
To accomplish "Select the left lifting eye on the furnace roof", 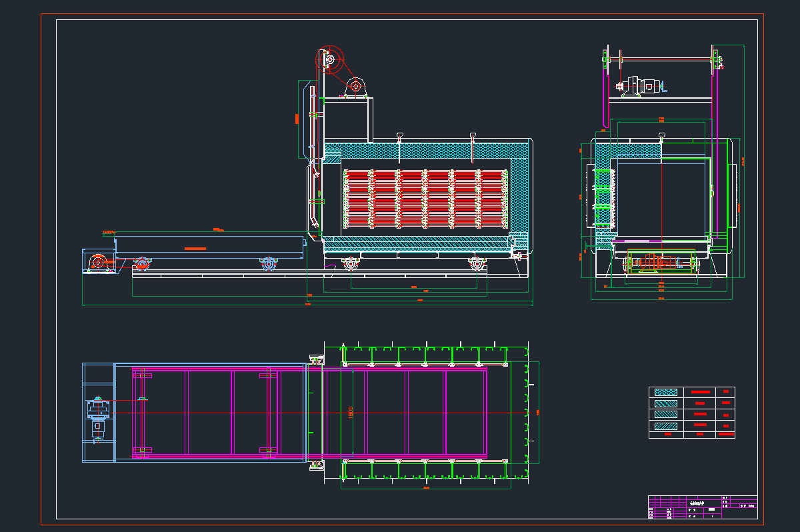I will [x=399, y=136].
